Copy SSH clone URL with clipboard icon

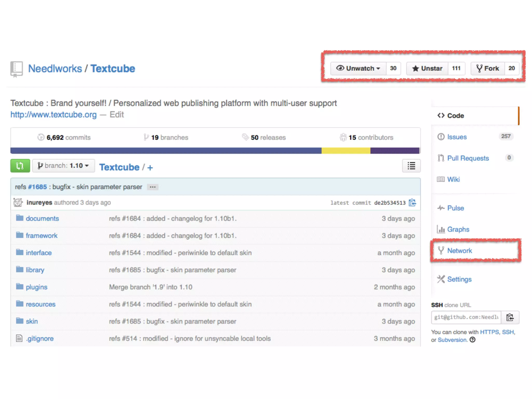point(510,317)
